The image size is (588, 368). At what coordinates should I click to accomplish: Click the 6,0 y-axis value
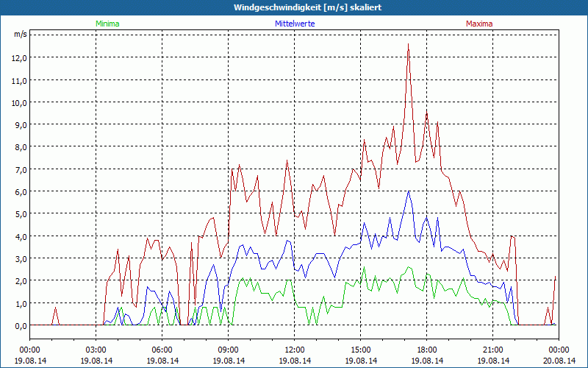(21, 191)
